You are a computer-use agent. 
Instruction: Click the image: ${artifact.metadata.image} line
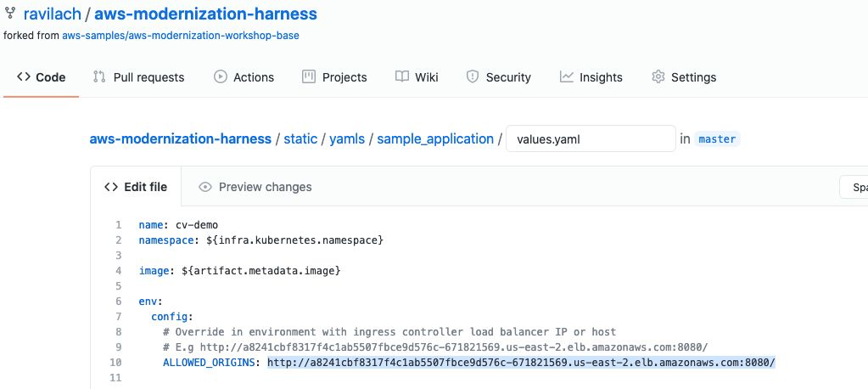(x=239, y=271)
